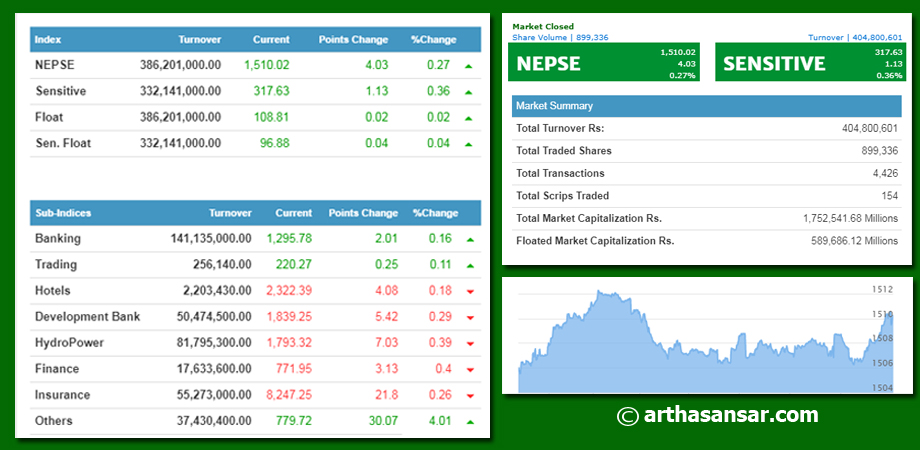Click the Trading sub-index name
This screenshot has width=920, height=450.
tap(56, 264)
